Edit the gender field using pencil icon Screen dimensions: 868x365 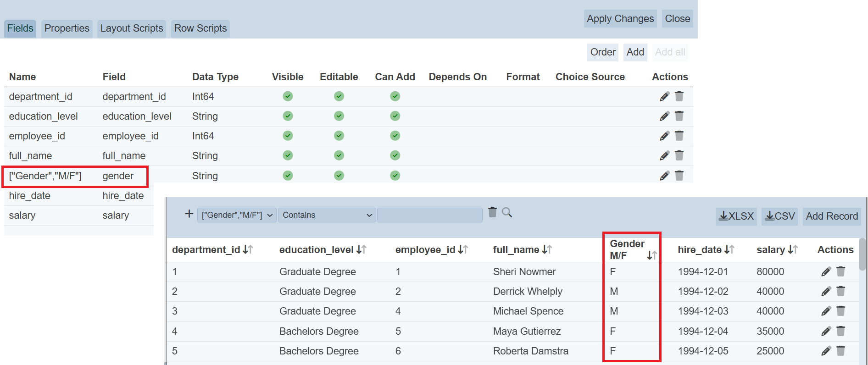point(664,176)
